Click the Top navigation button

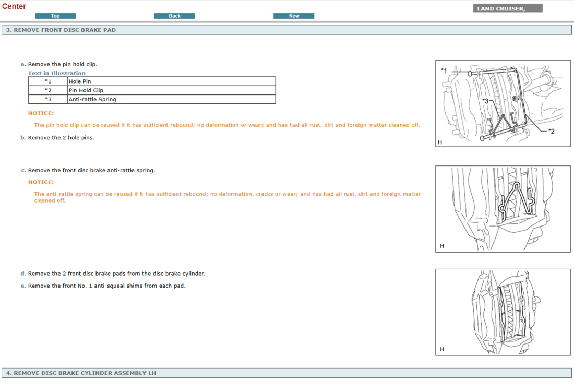(55, 16)
